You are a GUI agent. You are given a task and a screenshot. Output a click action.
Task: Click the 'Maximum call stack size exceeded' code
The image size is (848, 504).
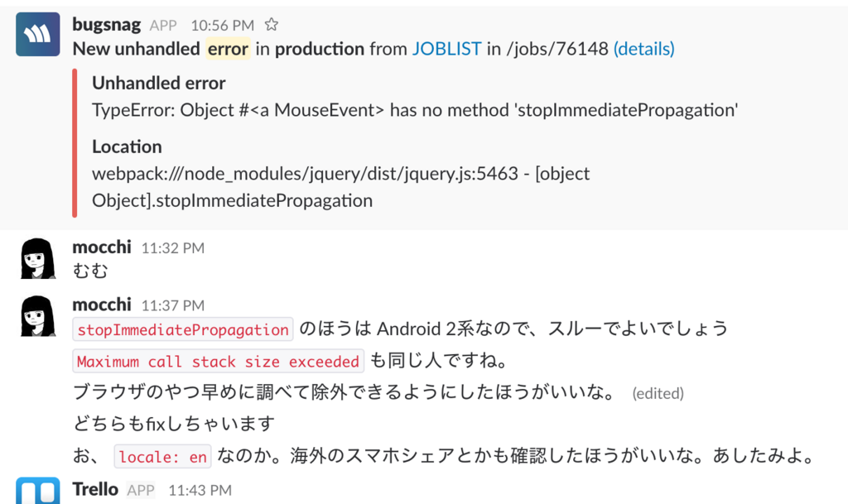[x=218, y=361]
